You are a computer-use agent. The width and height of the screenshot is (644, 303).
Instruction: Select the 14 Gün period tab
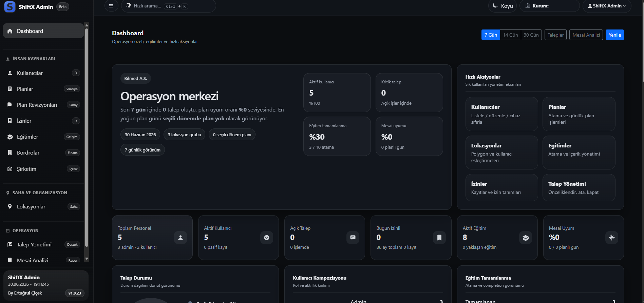click(510, 35)
